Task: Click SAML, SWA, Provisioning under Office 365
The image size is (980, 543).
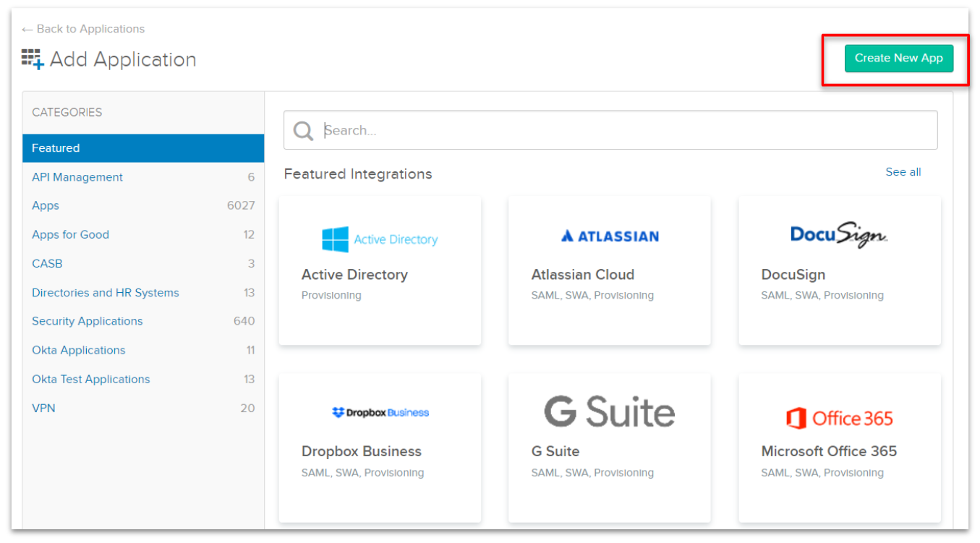Action: click(822, 473)
